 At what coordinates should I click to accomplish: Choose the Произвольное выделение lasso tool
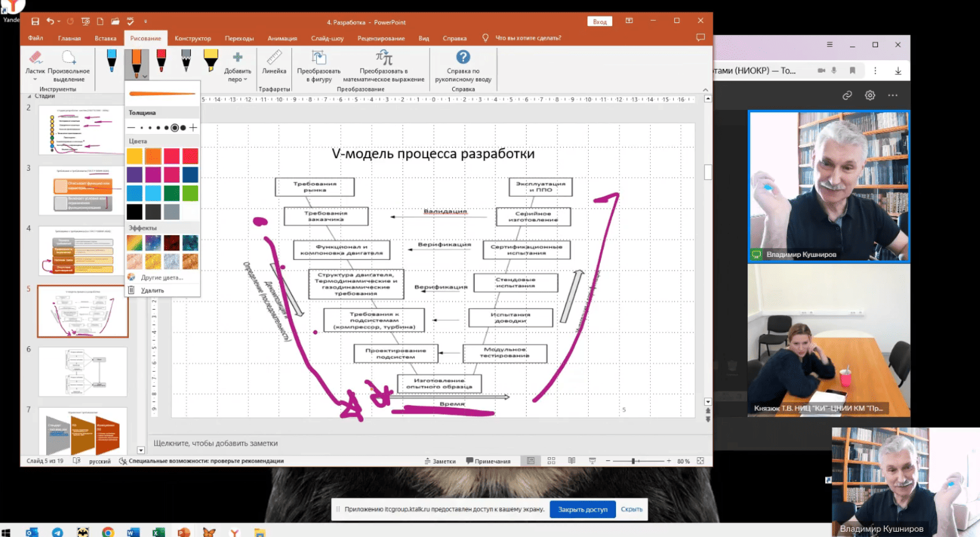point(69,62)
